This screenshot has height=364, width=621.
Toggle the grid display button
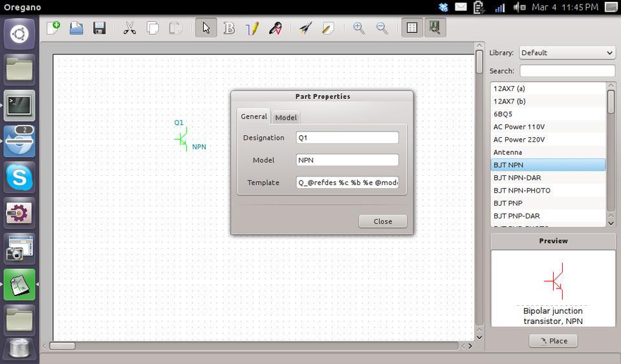tap(411, 28)
